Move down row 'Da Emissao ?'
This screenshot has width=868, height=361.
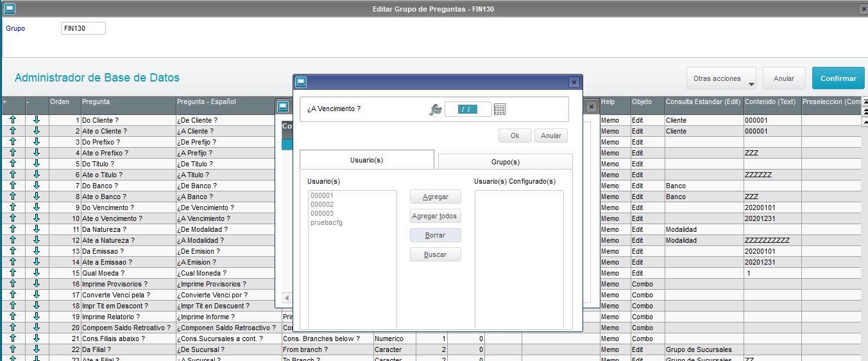[37, 251]
